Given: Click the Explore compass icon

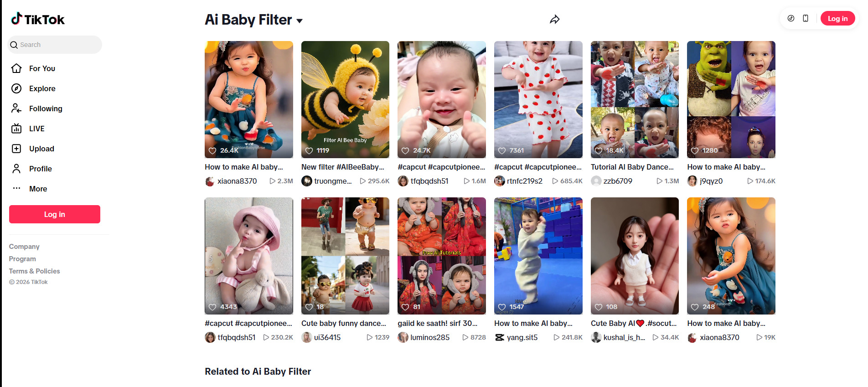Looking at the screenshot, I should [16, 88].
